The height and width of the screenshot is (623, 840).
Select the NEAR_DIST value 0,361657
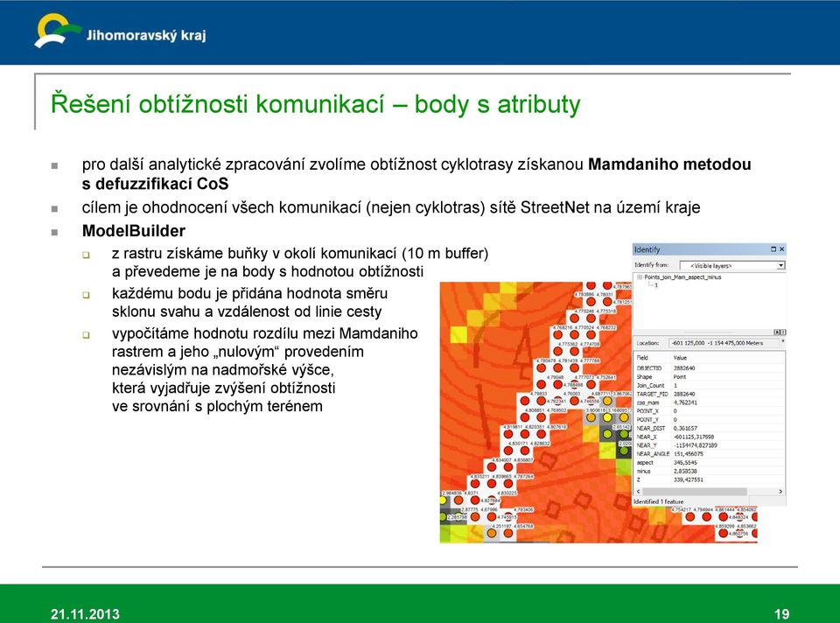click(x=685, y=428)
